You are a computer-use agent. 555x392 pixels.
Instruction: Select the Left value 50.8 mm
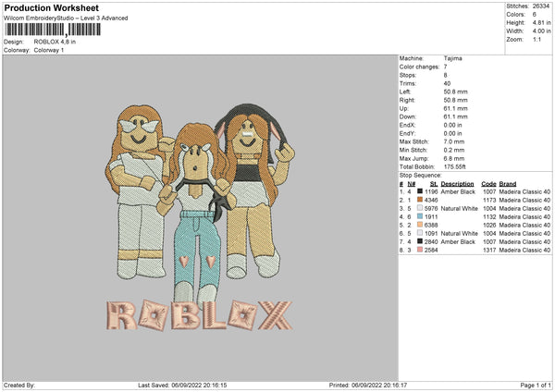click(x=455, y=92)
